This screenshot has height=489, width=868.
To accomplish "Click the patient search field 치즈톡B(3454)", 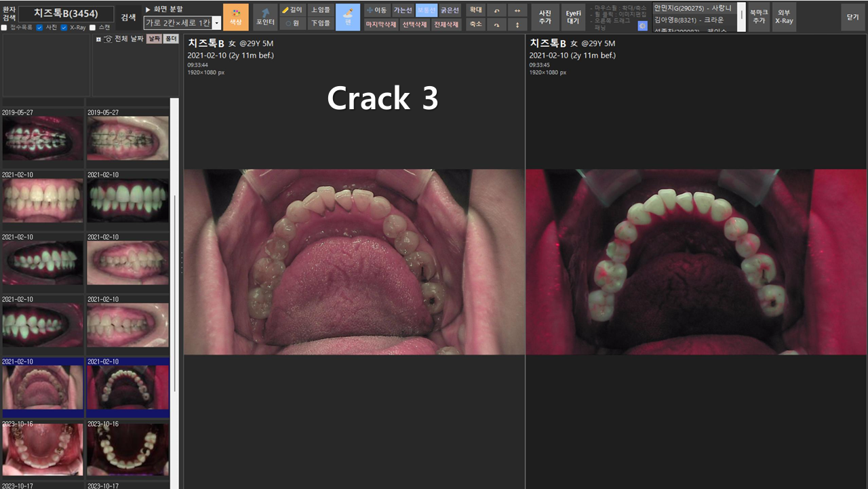I will pos(66,14).
